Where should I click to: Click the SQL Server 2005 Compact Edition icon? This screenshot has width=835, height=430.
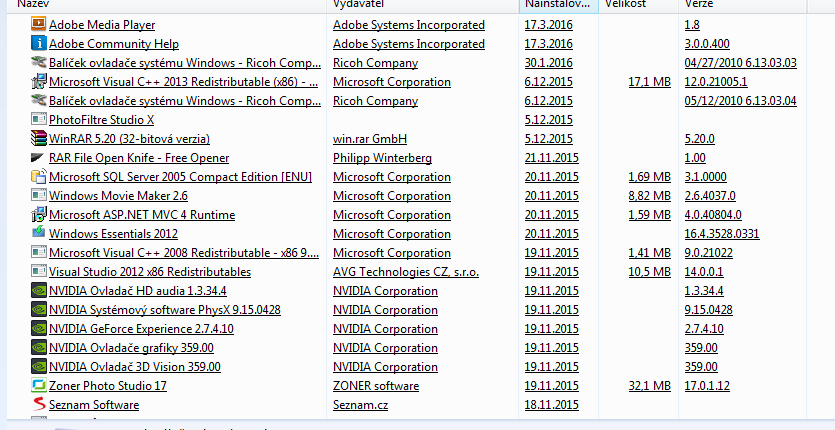[39, 176]
